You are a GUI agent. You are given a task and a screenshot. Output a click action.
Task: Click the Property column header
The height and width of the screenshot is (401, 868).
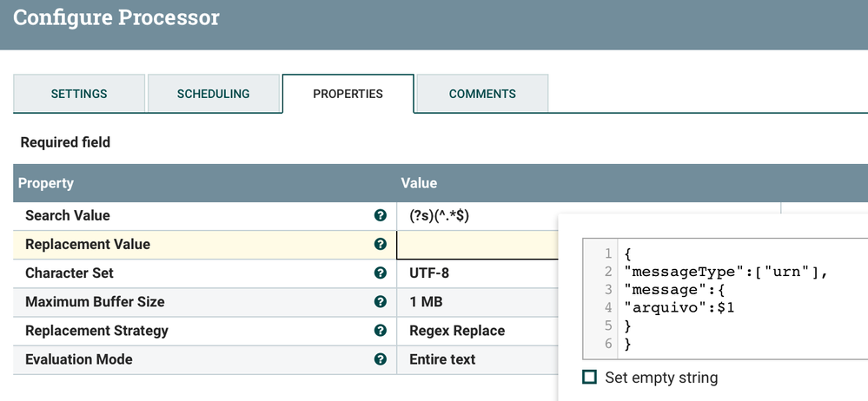click(46, 183)
